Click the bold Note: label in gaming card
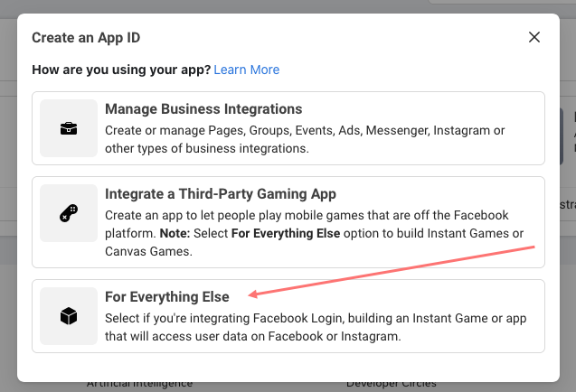576x392 pixels. tap(175, 233)
